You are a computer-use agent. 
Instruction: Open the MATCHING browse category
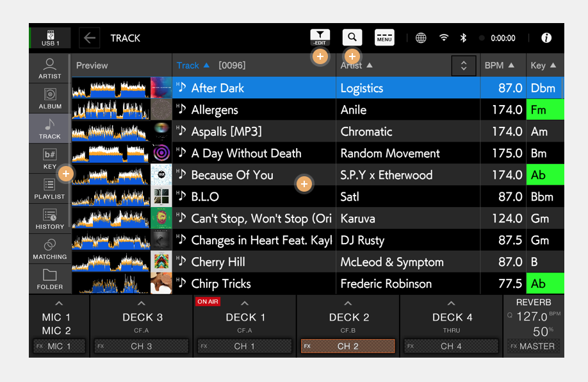[x=49, y=249]
